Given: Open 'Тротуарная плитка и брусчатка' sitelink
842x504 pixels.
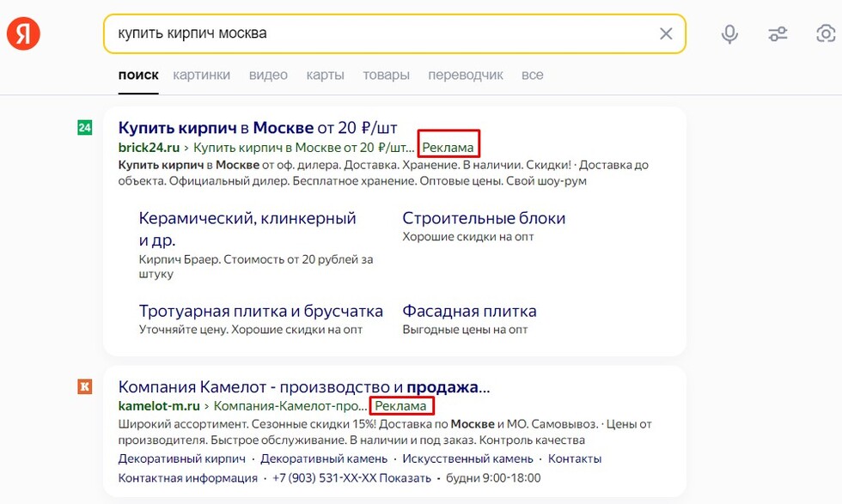Looking at the screenshot, I should (x=261, y=312).
